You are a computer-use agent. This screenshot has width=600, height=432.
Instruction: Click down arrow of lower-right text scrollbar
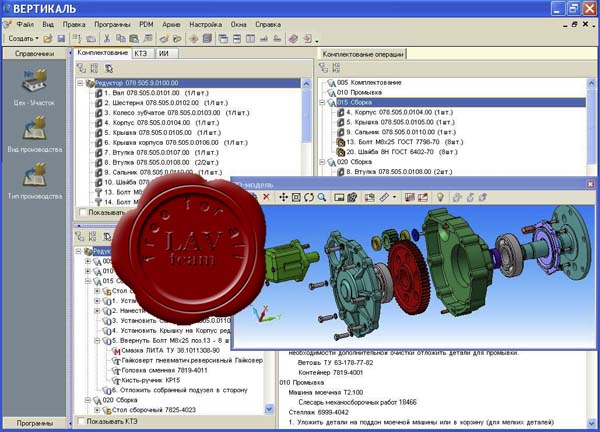point(591,423)
